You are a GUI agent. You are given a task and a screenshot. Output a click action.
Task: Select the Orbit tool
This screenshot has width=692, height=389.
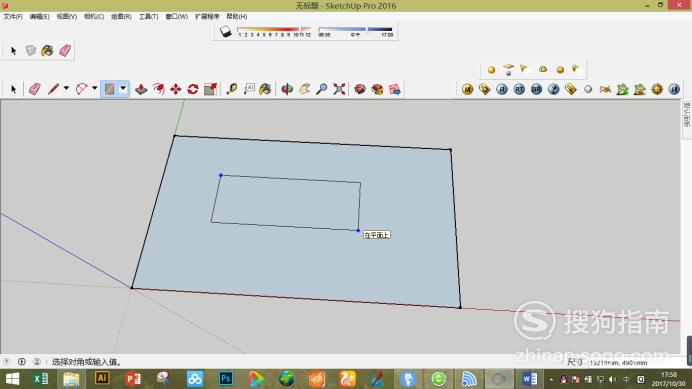point(287,89)
